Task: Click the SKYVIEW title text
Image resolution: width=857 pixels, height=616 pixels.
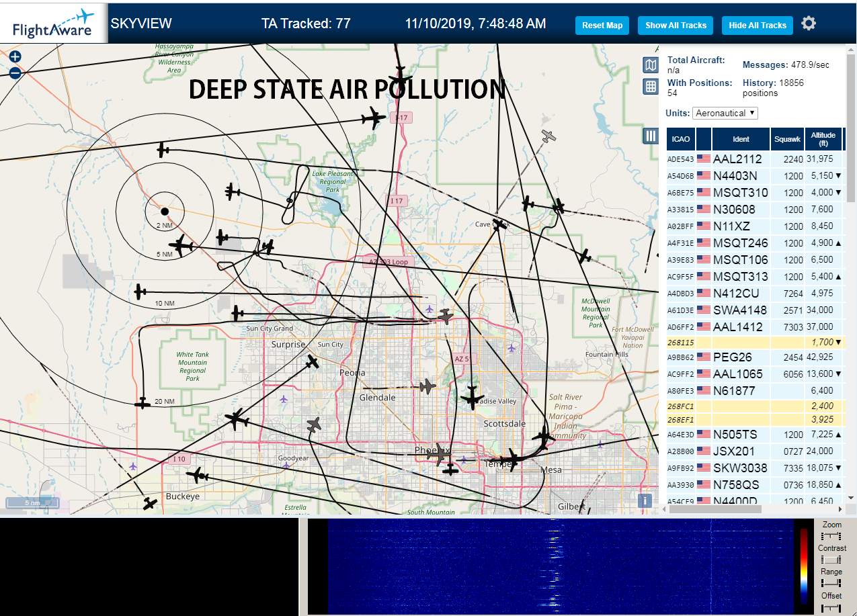Action: coord(141,24)
